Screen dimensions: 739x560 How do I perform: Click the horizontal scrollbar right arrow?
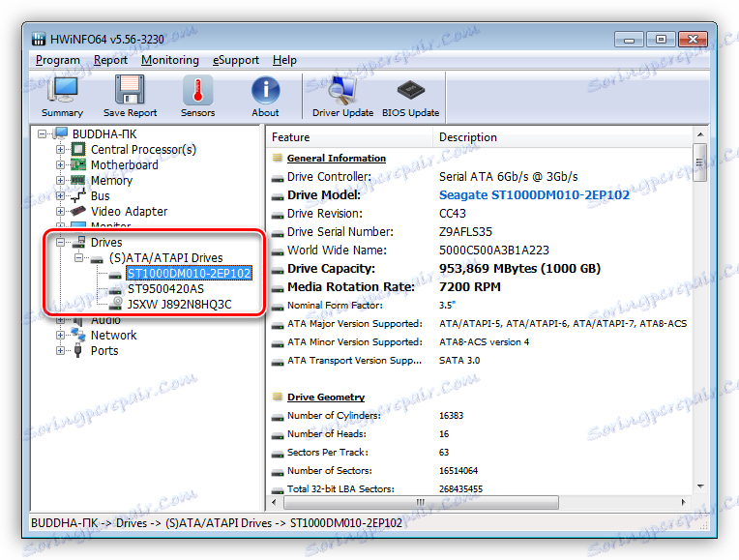(x=684, y=503)
